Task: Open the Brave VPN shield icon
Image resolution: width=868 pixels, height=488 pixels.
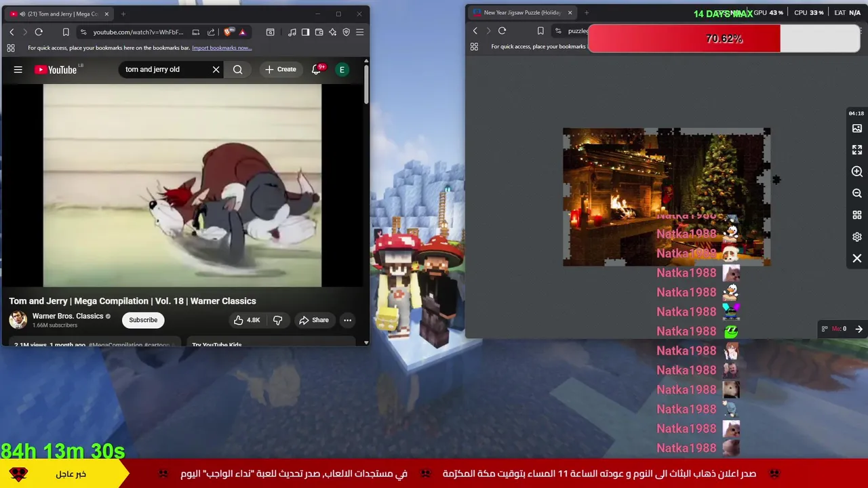Action: (x=347, y=32)
